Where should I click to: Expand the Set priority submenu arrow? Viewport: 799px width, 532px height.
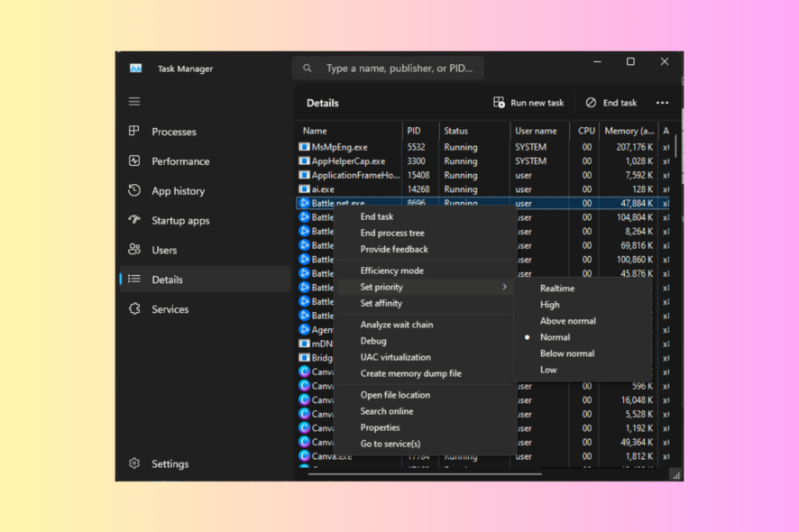pyautogui.click(x=504, y=287)
